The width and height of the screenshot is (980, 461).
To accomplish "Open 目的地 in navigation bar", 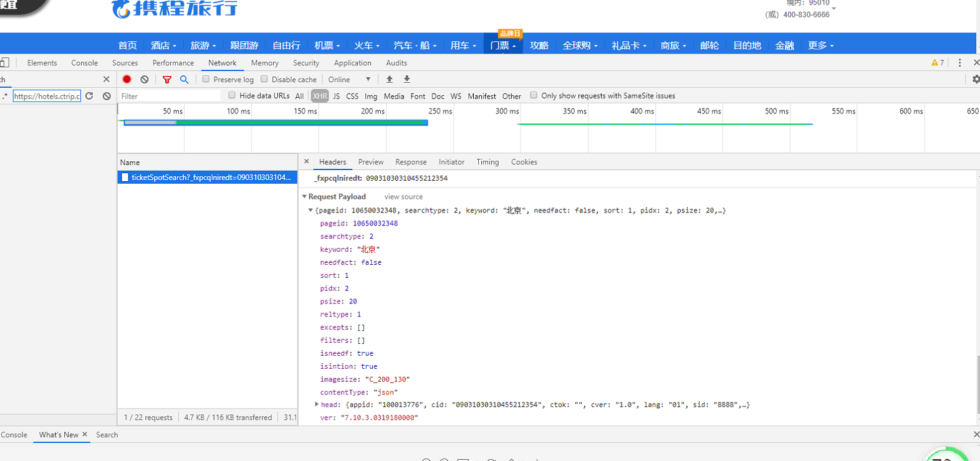I will 747,45.
